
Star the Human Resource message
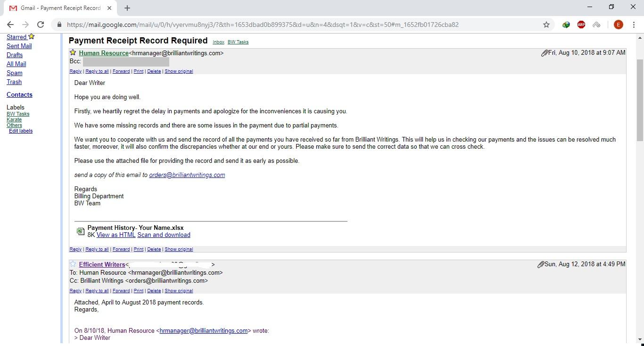[x=73, y=52]
